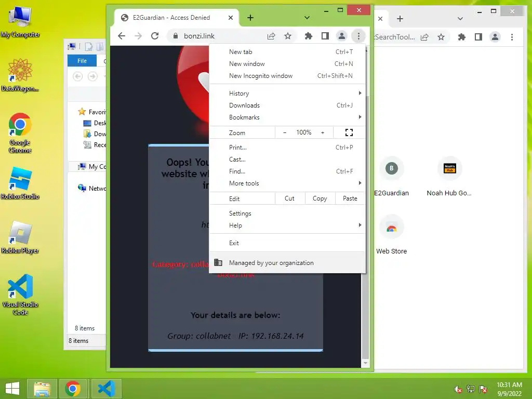Bookmark bonzi.link with the star icon
Image resolution: width=532 pixels, height=399 pixels.
(288, 36)
